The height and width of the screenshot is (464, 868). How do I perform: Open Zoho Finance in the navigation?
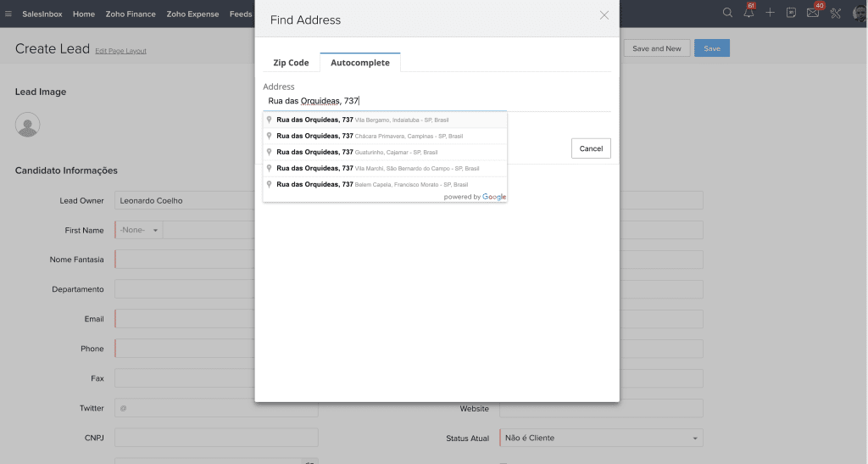click(131, 14)
